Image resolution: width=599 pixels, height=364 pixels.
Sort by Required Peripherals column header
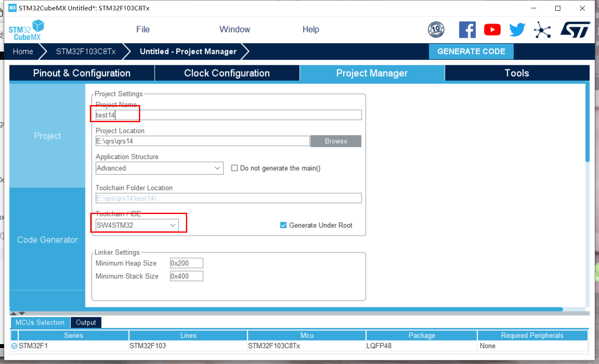[532, 335]
